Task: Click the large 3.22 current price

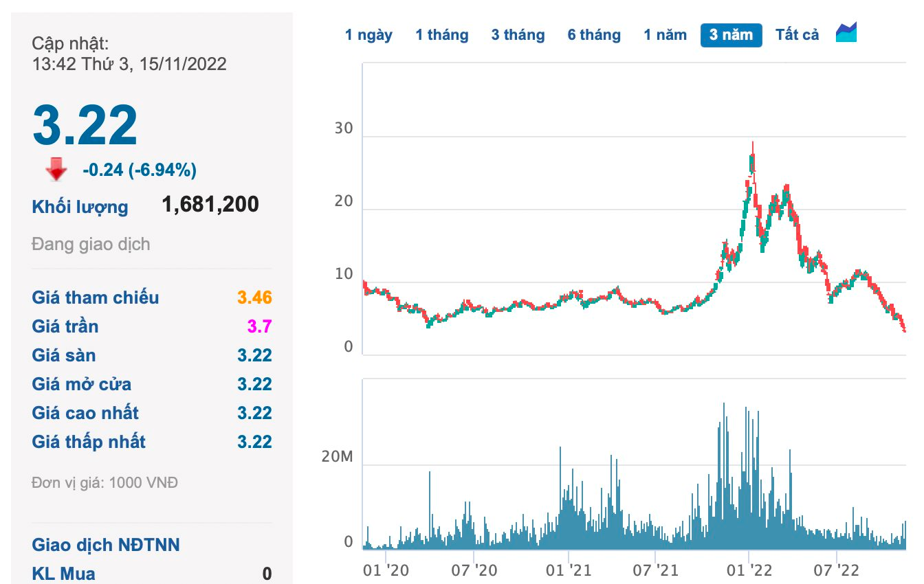Action: [85, 125]
